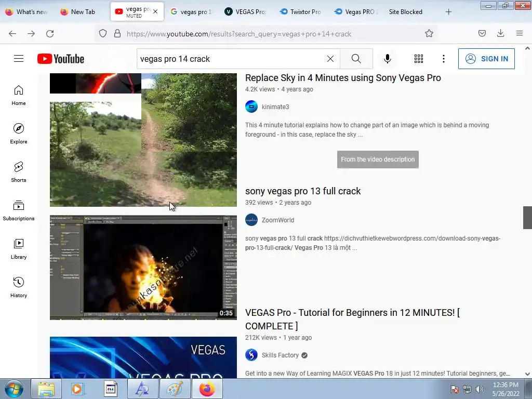This screenshot has height=399, width=532.
Task: Click the scrollbar down arrow
Action: pyautogui.click(x=527, y=374)
